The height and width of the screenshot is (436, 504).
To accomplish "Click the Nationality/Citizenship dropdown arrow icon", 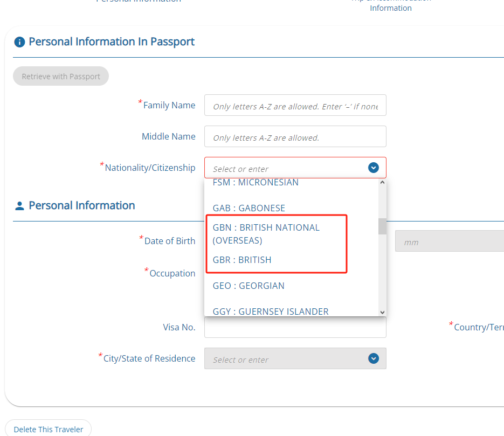I will 373,168.
